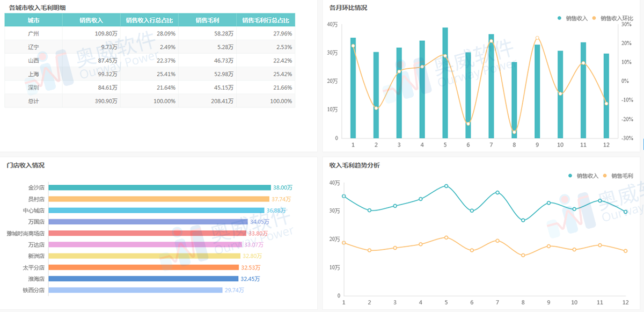The image size is (644, 312).
Task: Click 销售毛利 table column header
Action: pos(207,20)
